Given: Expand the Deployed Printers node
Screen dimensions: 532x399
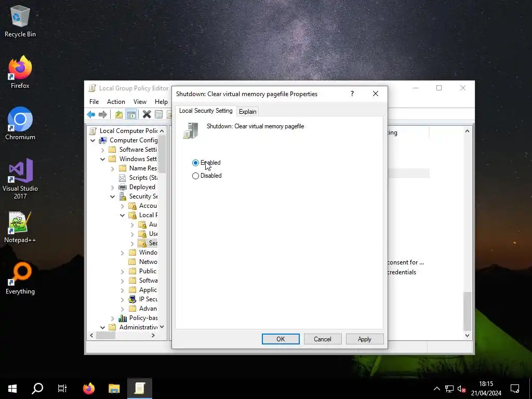Looking at the screenshot, I should 112,187.
